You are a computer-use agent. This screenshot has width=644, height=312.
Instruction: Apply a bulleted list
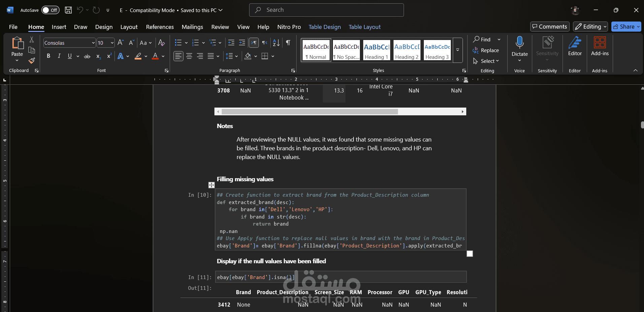click(178, 43)
